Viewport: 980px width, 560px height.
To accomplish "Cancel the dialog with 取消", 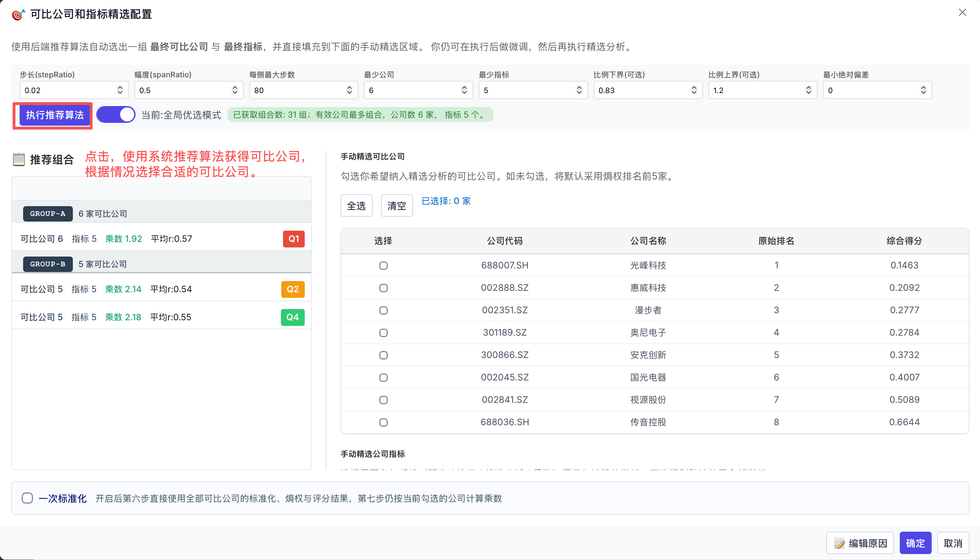I will (x=953, y=543).
